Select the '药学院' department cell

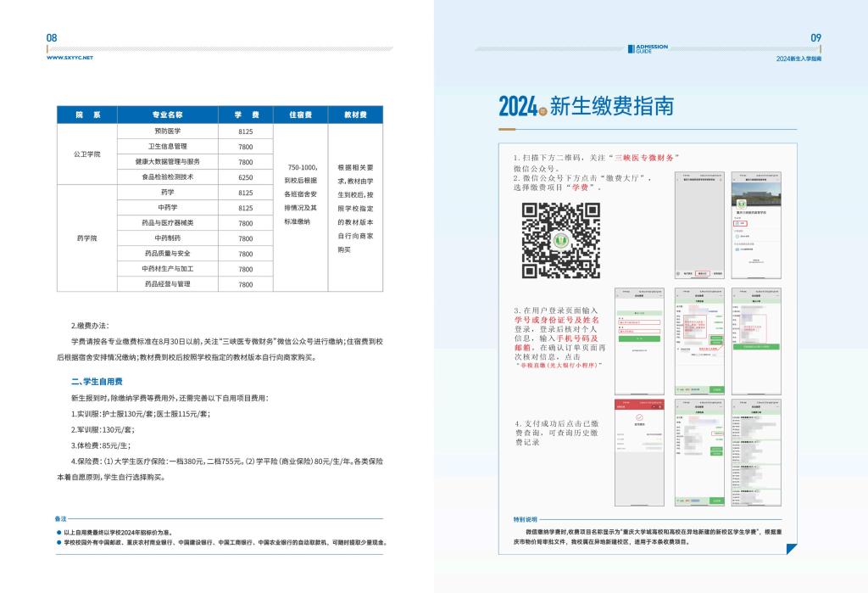click(87, 238)
